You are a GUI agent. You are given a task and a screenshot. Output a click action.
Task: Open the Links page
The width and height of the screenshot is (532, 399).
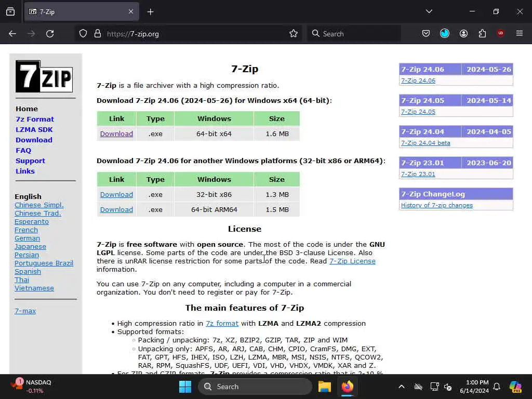25,171
